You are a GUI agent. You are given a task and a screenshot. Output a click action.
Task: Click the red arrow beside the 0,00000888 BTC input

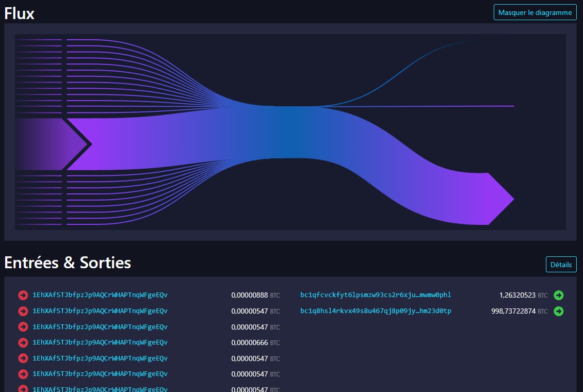point(23,295)
